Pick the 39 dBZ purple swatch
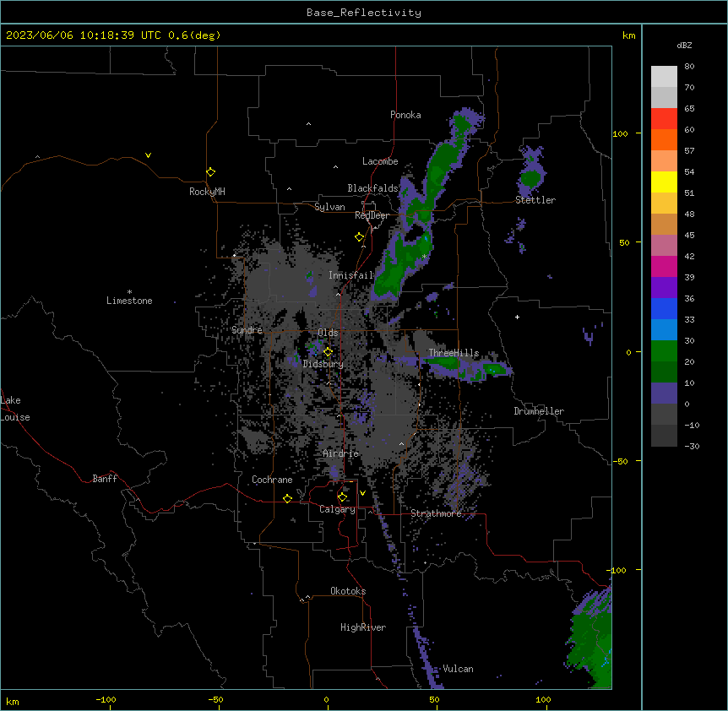 [664, 288]
